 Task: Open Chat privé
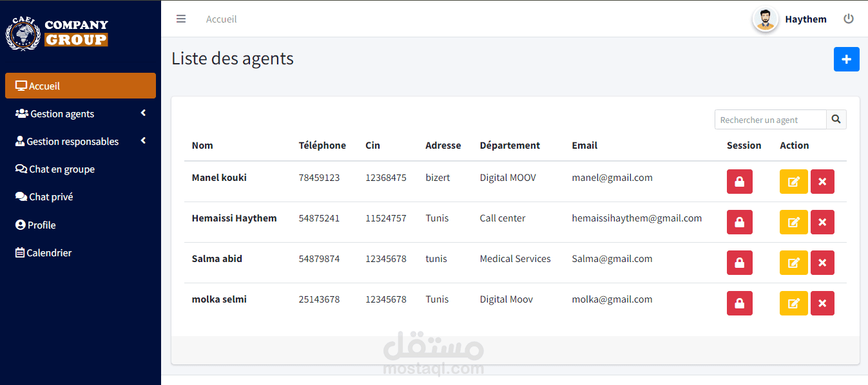point(81,197)
